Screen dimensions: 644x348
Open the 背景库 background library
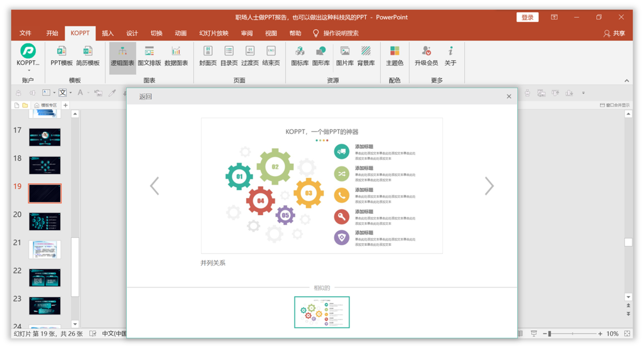(366, 55)
